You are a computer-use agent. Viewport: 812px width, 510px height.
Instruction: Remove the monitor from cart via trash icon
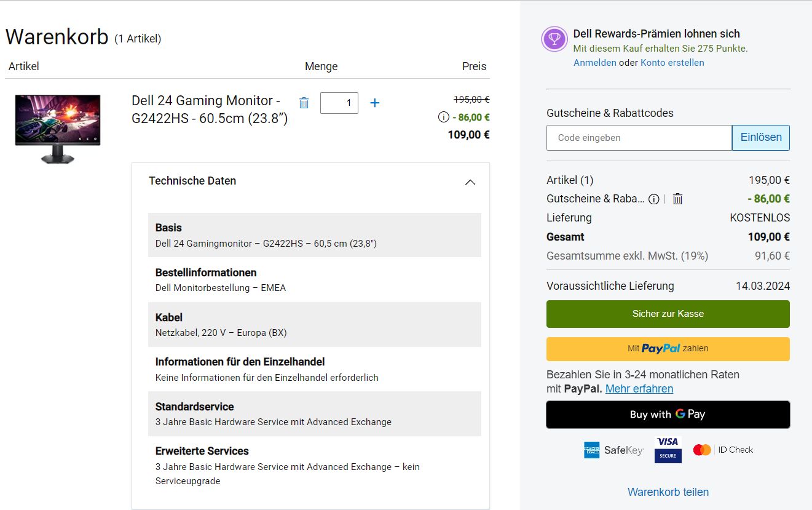click(x=304, y=103)
